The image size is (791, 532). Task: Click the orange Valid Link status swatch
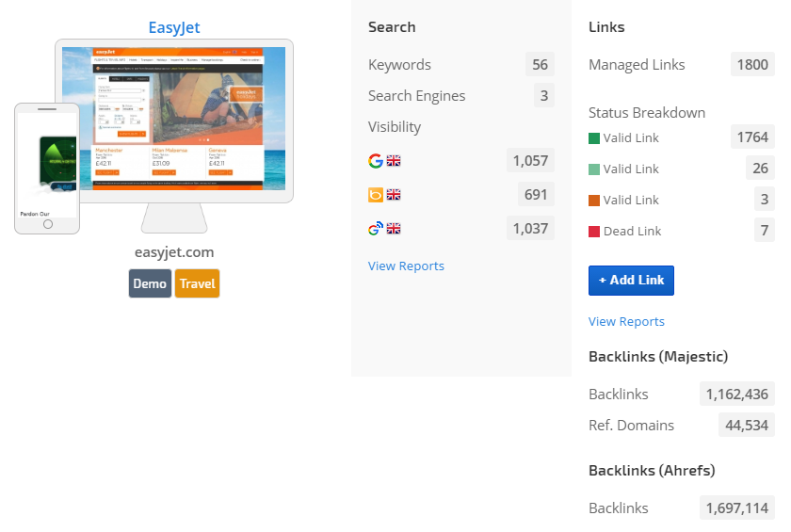(594, 201)
